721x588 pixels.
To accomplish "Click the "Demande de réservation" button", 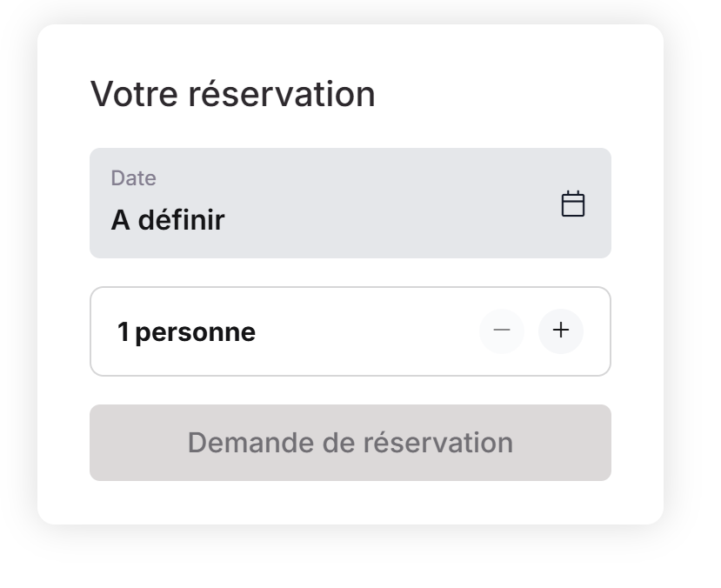I will point(350,443).
